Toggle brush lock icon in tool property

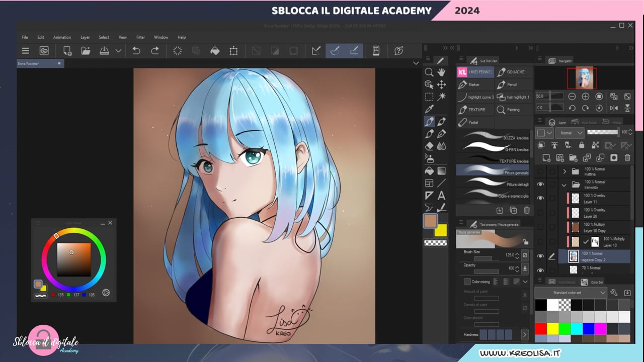tap(525, 242)
